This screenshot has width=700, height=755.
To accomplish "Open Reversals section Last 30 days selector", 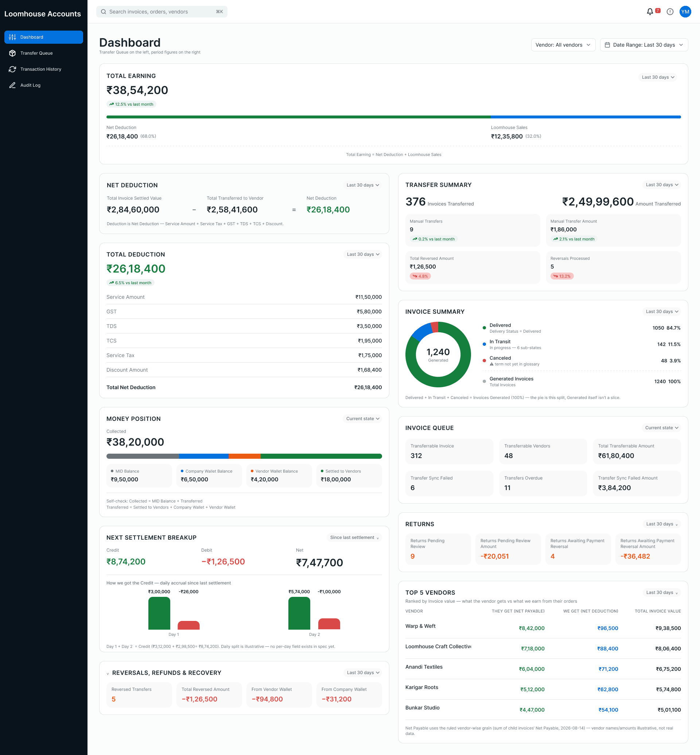I will coord(362,673).
